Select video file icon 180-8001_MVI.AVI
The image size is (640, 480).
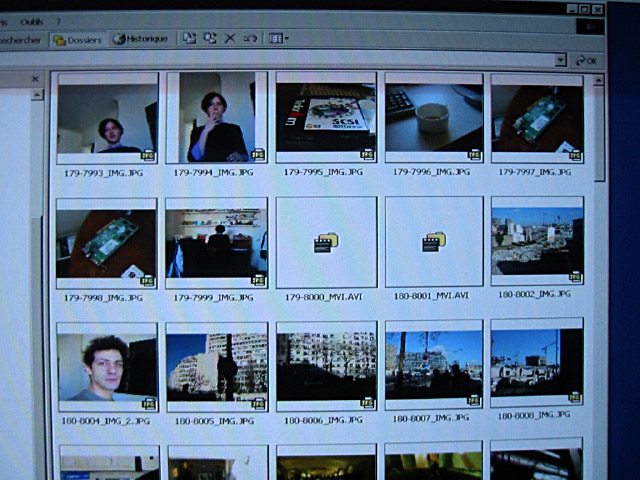point(434,242)
